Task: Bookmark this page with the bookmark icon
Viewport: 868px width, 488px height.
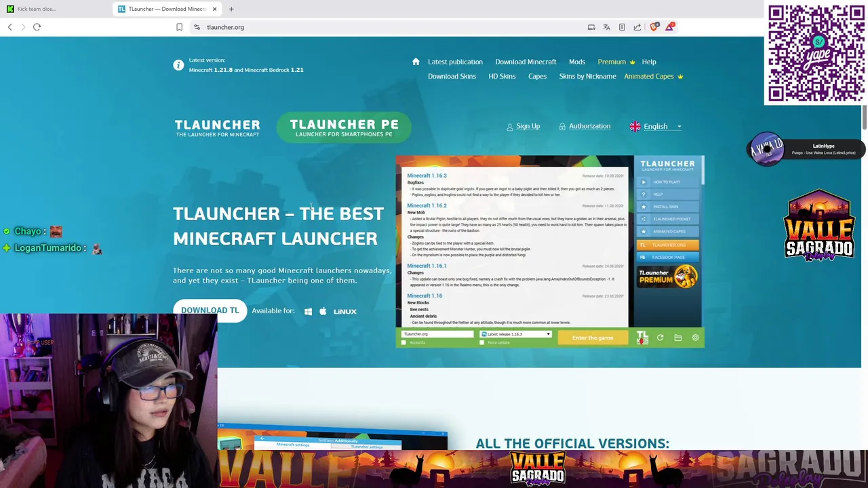Action: tap(179, 27)
